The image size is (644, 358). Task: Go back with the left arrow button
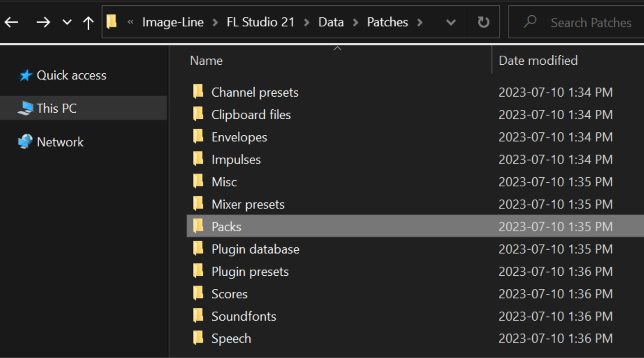pos(11,22)
